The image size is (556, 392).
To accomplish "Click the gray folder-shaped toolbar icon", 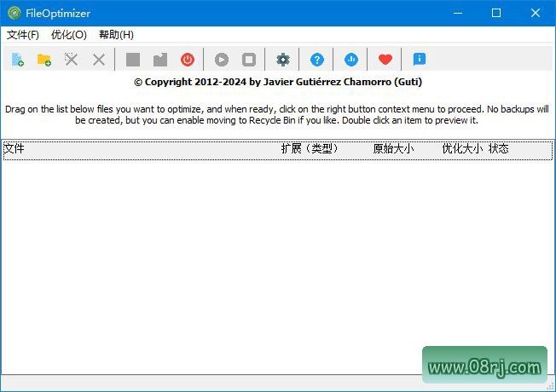I will [160, 60].
